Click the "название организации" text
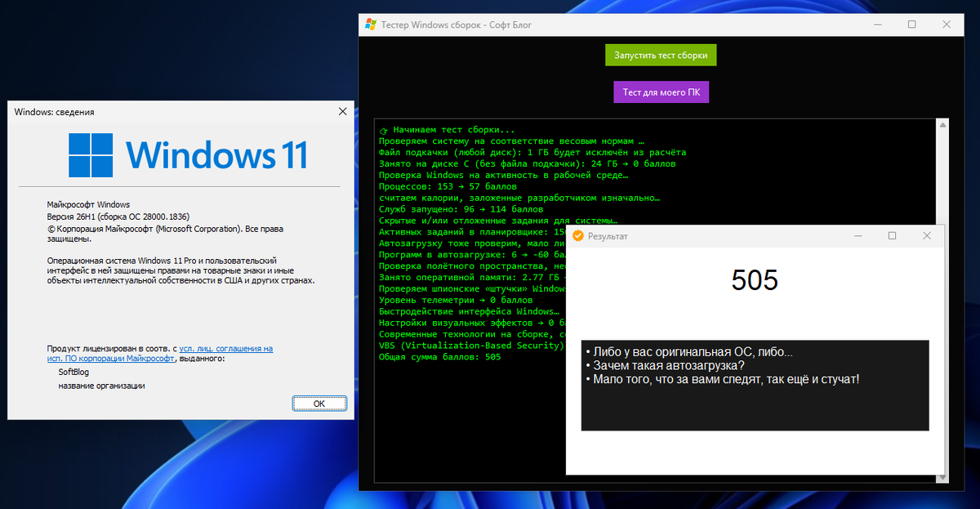The width and height of the screenshot is (980, 509). (x=101, y=386)
